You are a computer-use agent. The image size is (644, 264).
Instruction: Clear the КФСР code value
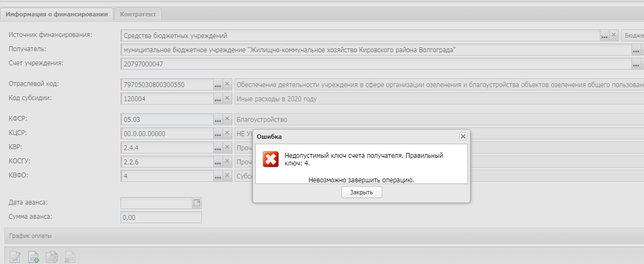point(228,119)
